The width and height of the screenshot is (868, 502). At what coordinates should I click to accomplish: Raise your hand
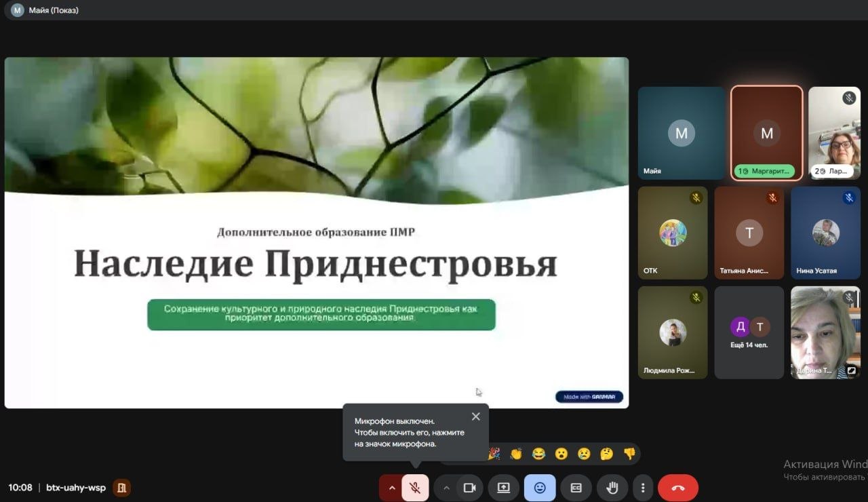612,488
